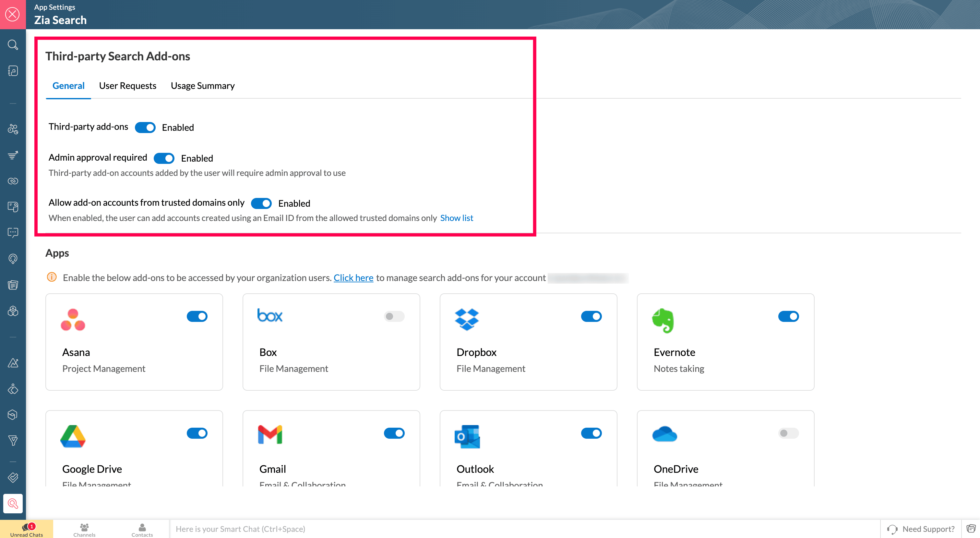
Task: Enable the OneDrive add-on toggle
Action: (788, 433)
